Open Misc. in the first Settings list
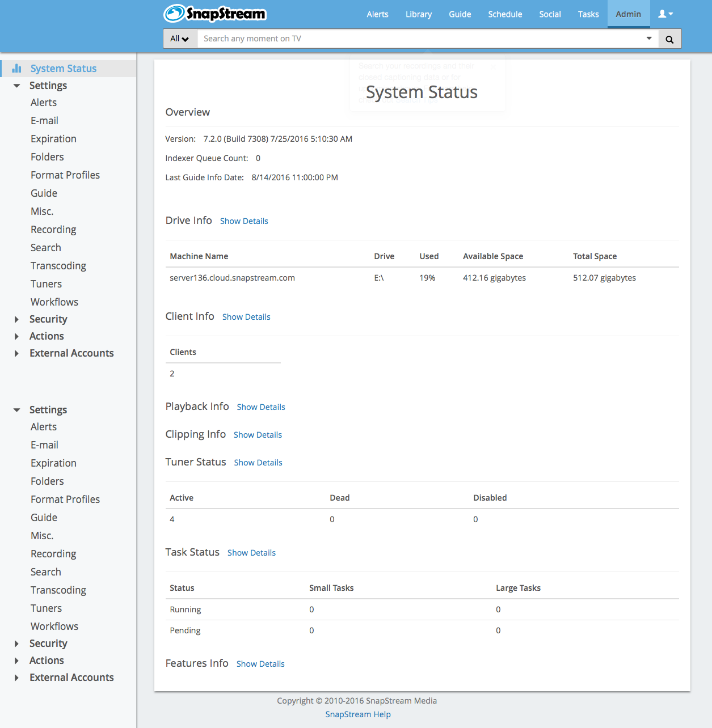The image size is (712, 728). click(x=42, y=211)
